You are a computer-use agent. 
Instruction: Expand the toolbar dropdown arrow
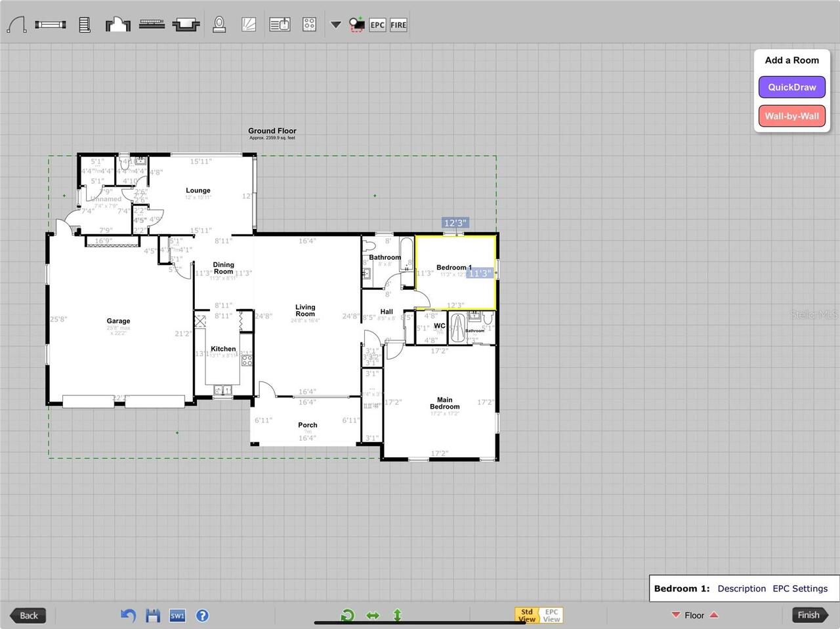335,25
